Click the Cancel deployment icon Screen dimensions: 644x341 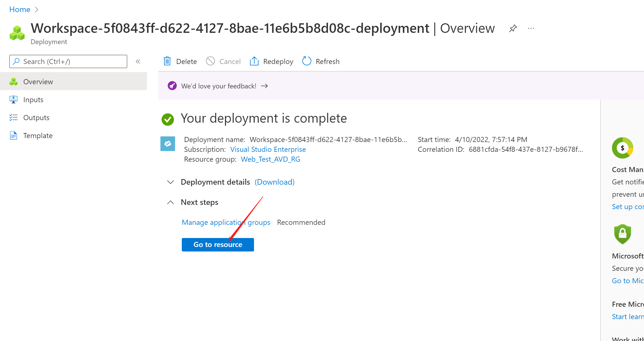click(211, 61)
